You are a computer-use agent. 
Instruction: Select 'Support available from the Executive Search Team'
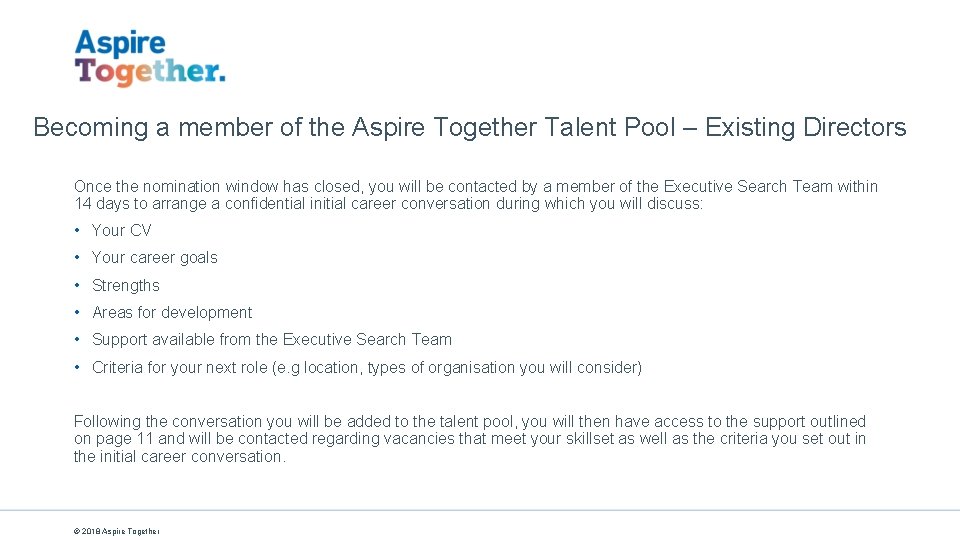(x=272, y=340)
